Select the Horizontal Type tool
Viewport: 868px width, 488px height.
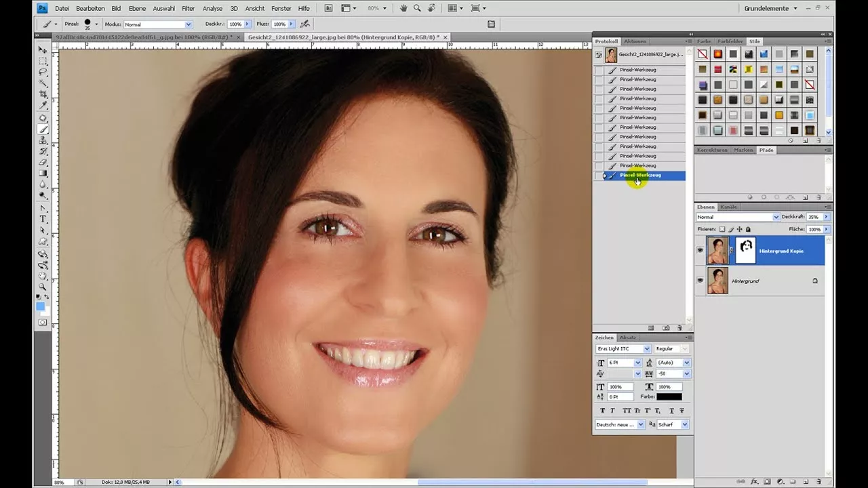coord(43,218)
